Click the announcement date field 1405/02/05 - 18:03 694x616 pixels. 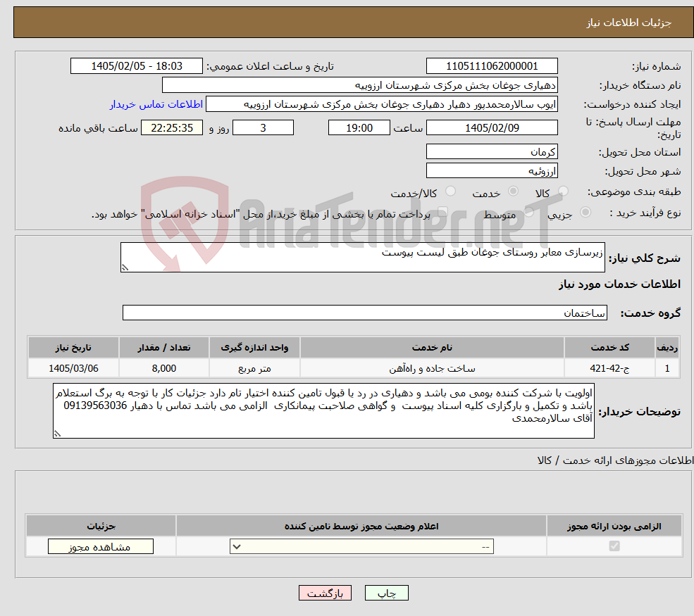coord(136,66)
